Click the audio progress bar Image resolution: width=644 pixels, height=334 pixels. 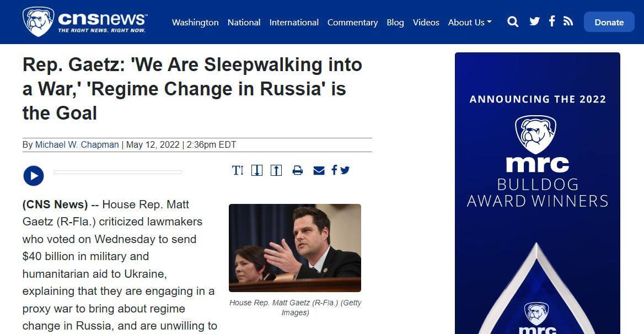117,173
